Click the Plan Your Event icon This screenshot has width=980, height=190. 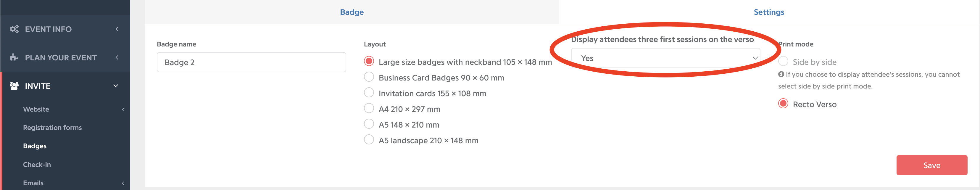click(x=14, y=57)
